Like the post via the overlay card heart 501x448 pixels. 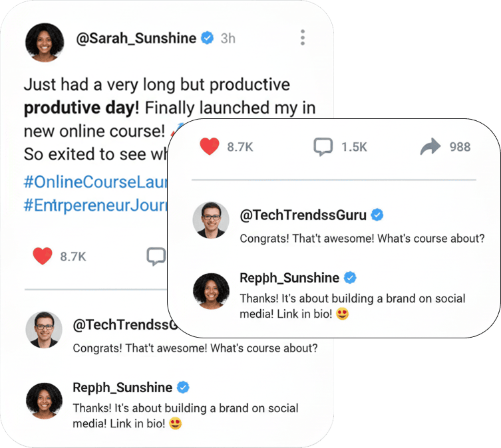click(x=210, y=147)
